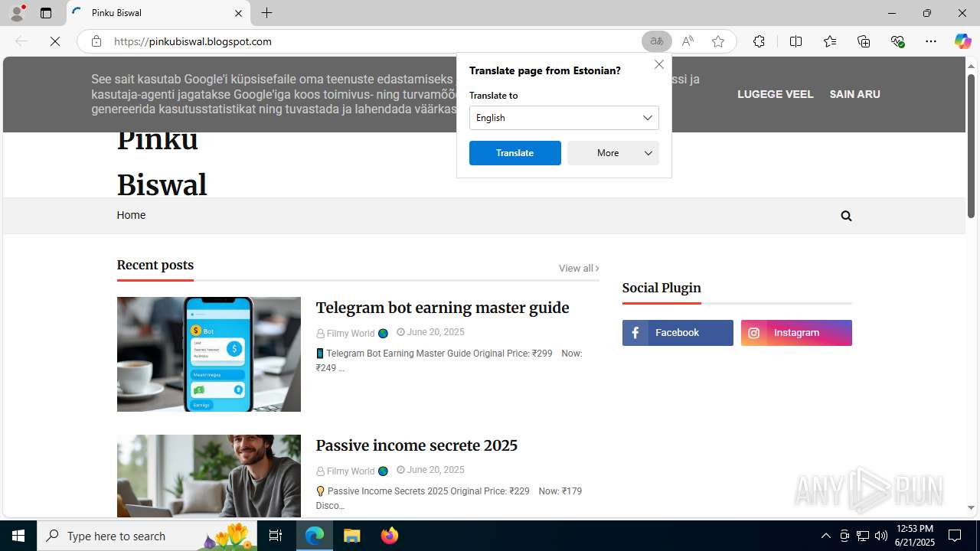This screenshot has width=980, height=551.
Task: Click scrollbar down arrow
Action: (x=971, y=507)
